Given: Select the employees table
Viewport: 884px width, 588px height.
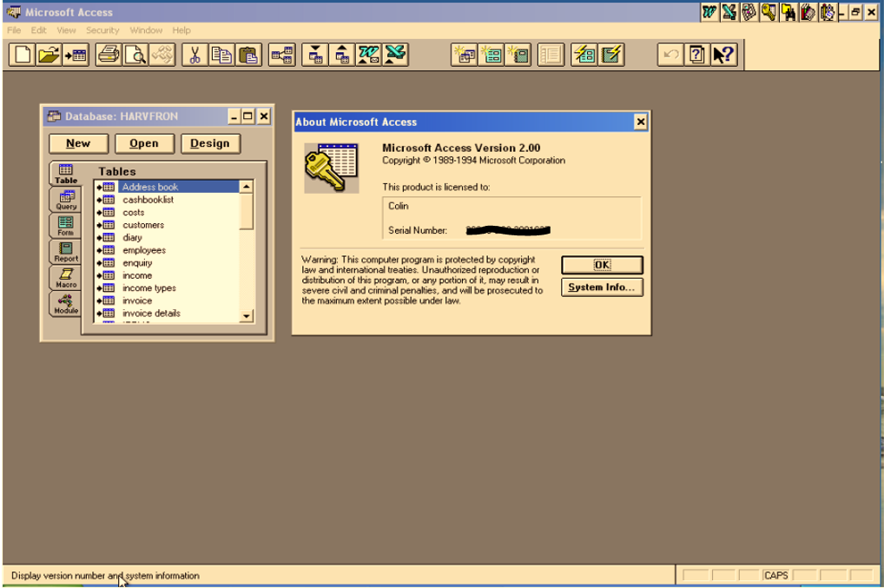Looking at the screenshot, I should tap(167, 250).
